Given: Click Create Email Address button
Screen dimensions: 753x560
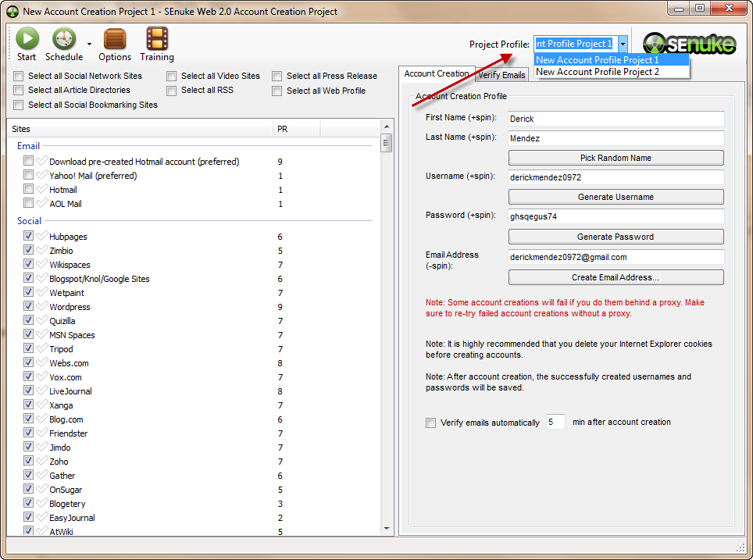Looking at the screenshot, I should click(616, 277).
